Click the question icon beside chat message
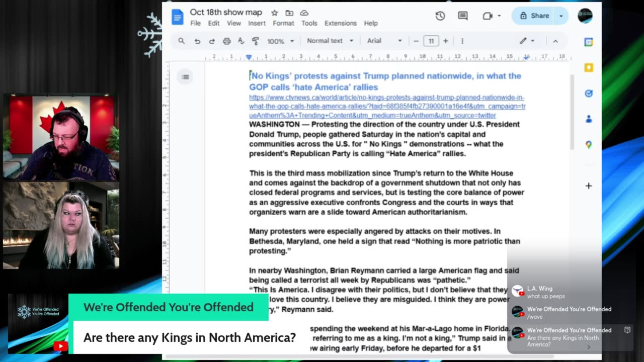 tap(627, 330)
